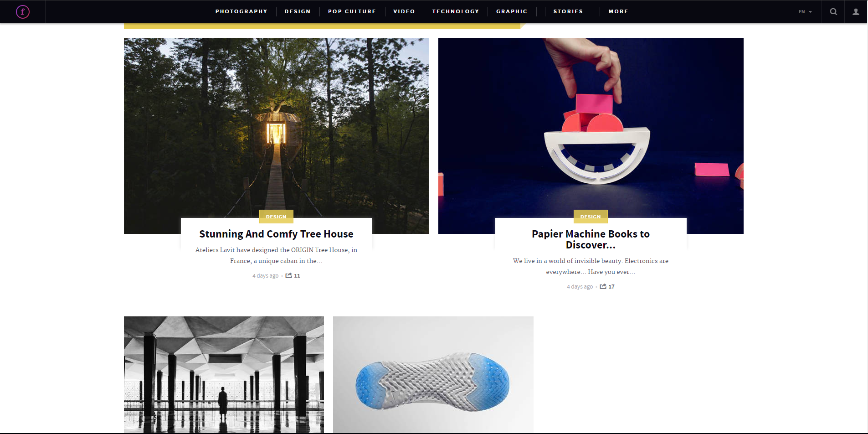Open the Design menu item
The image size is (868, 434).
click(x=298, y=11)
